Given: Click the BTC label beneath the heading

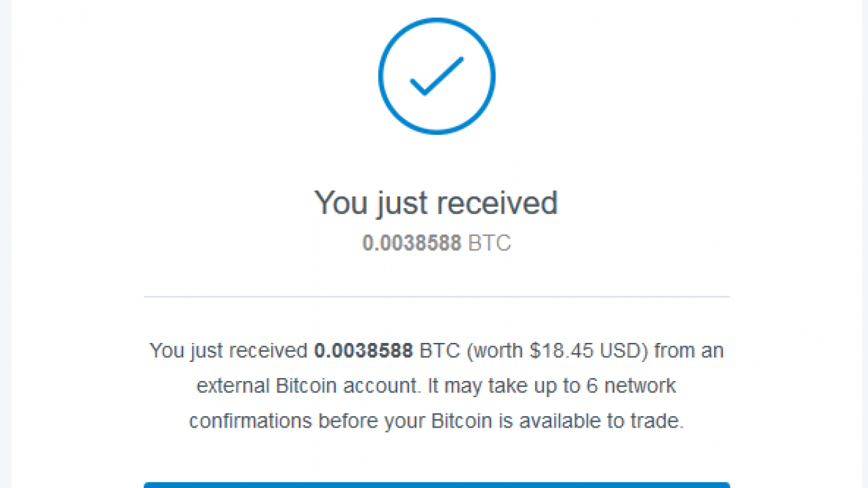Looking at the screenshot, I should pos(490,243).
